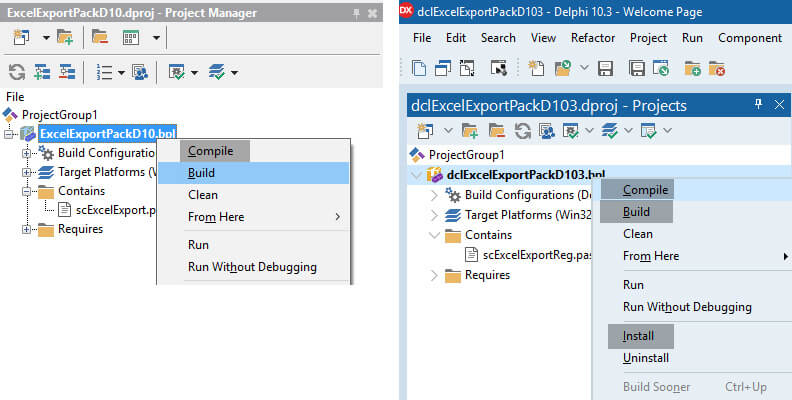Click Toggle Form/Unit icon in Delphi toolbar
Screen dimensions: 792x400
[x=467, y=68]
